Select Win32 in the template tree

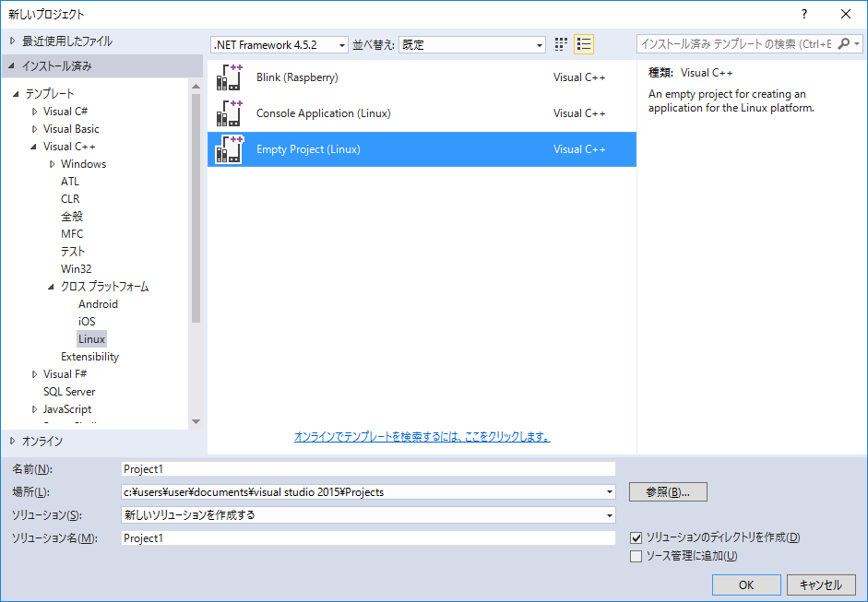pyautogui.click(x=77, y=269)
